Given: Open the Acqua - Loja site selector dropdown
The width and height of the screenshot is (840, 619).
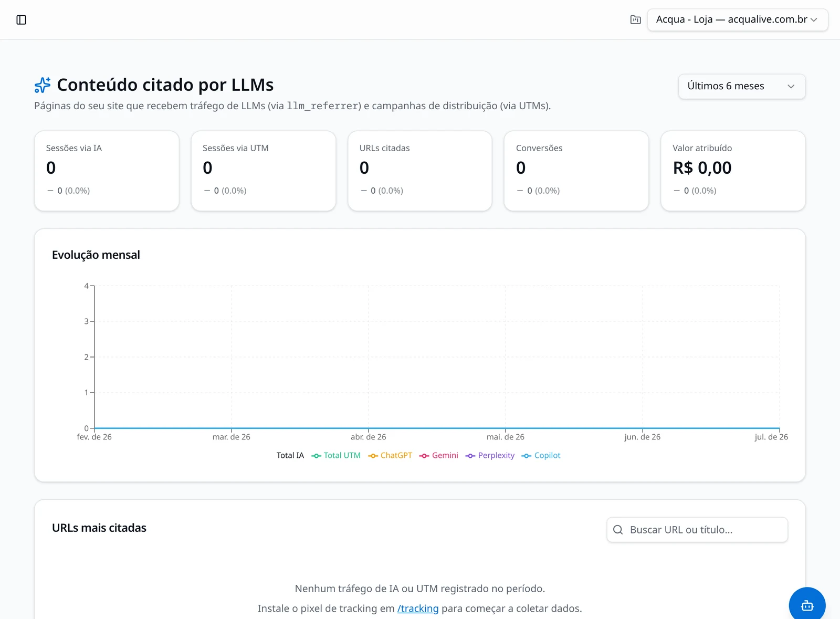Looking at the screenshot, I should click(738, 20).
